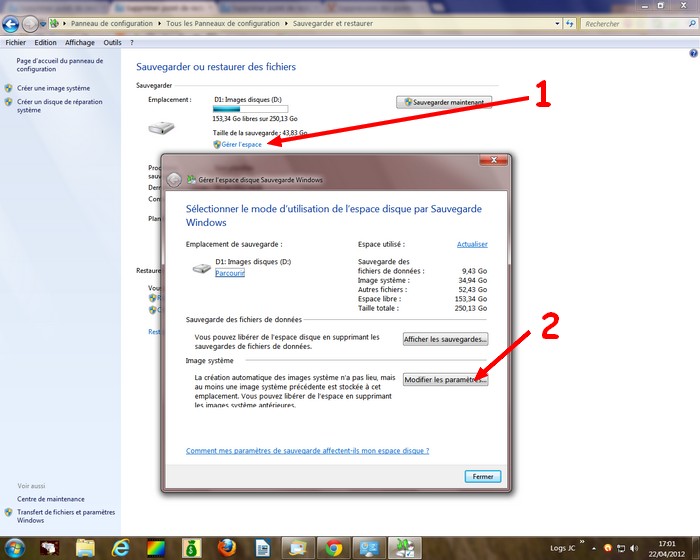Image resolution: width=700 pixels, height=560 pixels.
Task: Click the Forward navigation arrow in Explorer
Action: click(30, 24)
